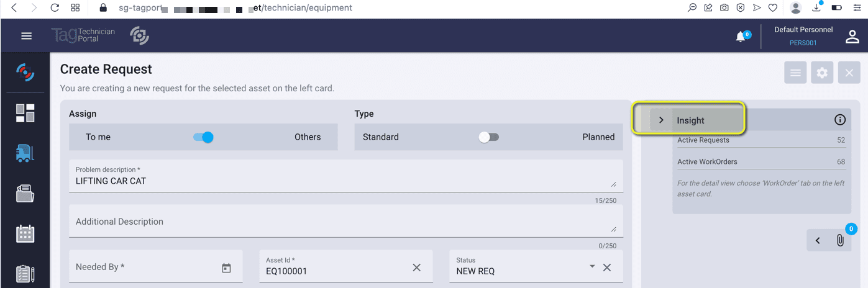Click the Active Requests row
The image size is (868, 288).
[x=761, y=140]
